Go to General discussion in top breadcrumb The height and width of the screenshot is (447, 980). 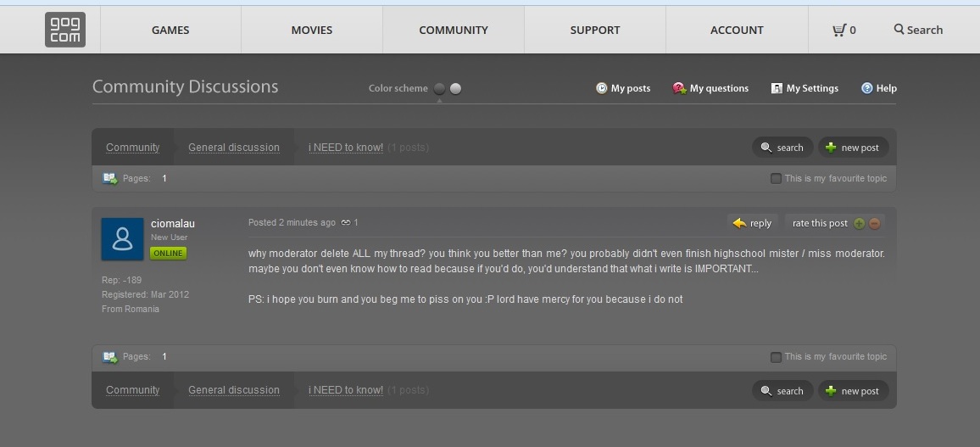pyautogui.click(x=234, y=148)
